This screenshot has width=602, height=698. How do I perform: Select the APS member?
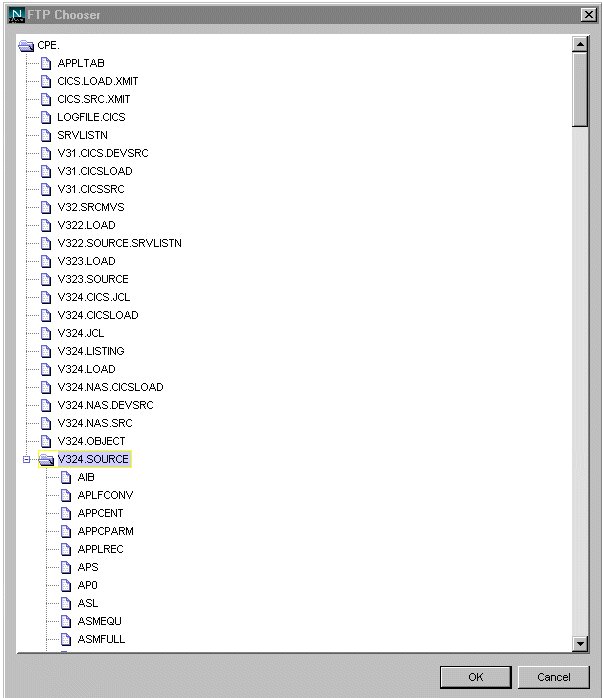(88, 567)
